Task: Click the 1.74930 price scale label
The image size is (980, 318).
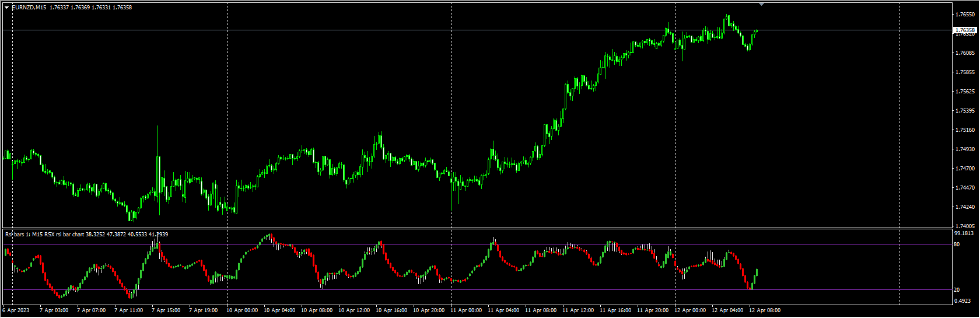Action: pos(965,149)
